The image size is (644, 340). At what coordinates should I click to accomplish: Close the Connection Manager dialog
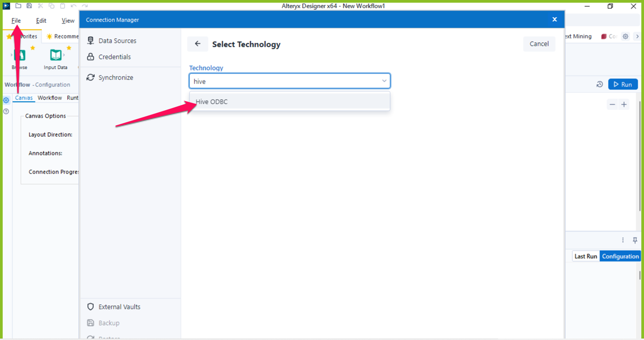tap(555, 19)
